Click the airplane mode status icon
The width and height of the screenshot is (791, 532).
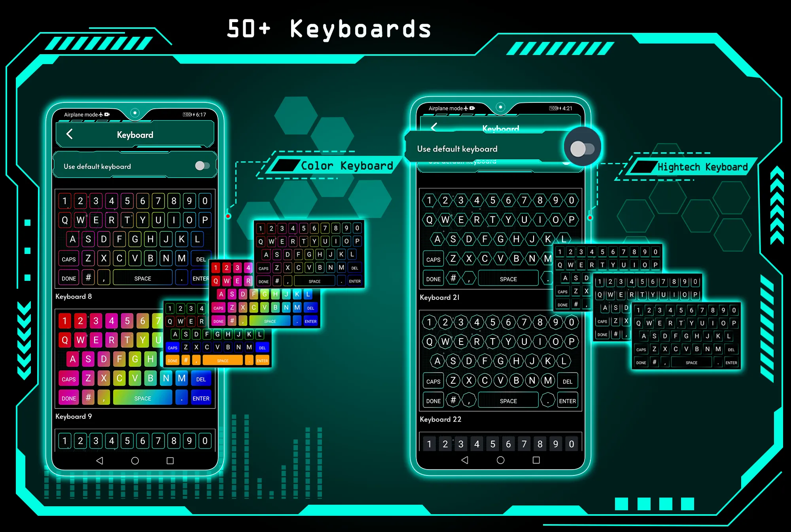(x=114, y=110)
